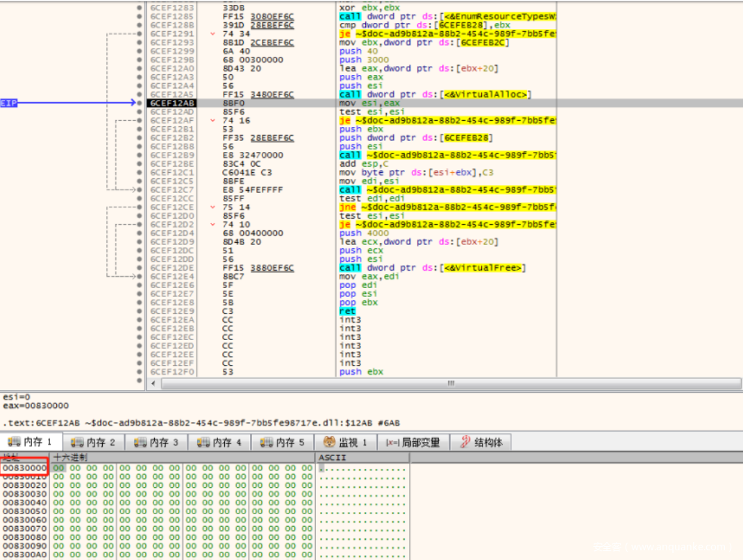Click the ret instruction at 6CEF12E9
The width and height of the screenshot is (743, 560).
click(347, 311)
